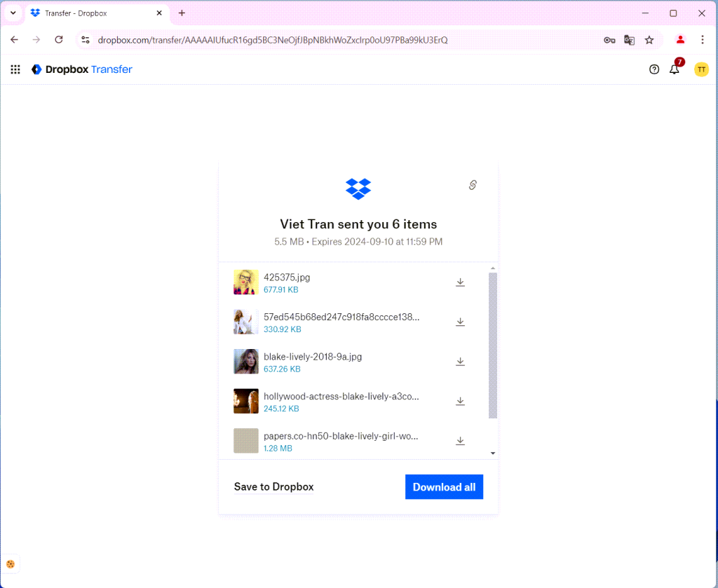718x588 pixels.
Task: Select file name 57ed545b68ed247c918fa8cccce138...
Action: 341,317
